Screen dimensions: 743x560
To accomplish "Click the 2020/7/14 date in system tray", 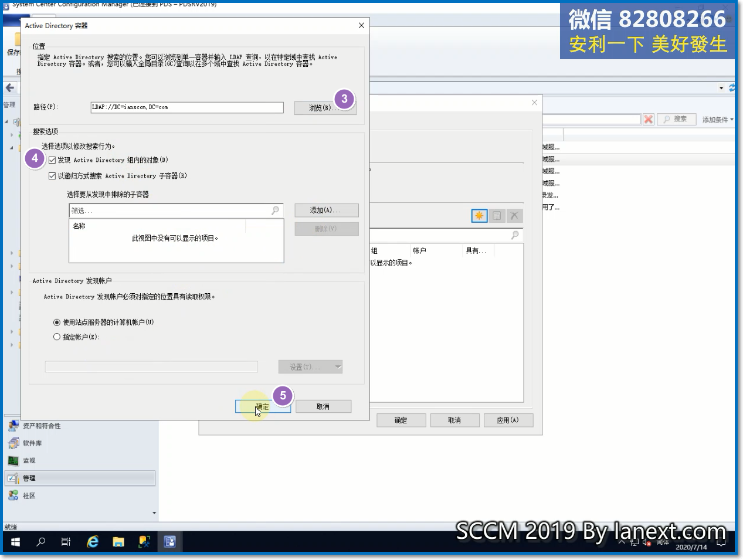I will click(691, 547).
